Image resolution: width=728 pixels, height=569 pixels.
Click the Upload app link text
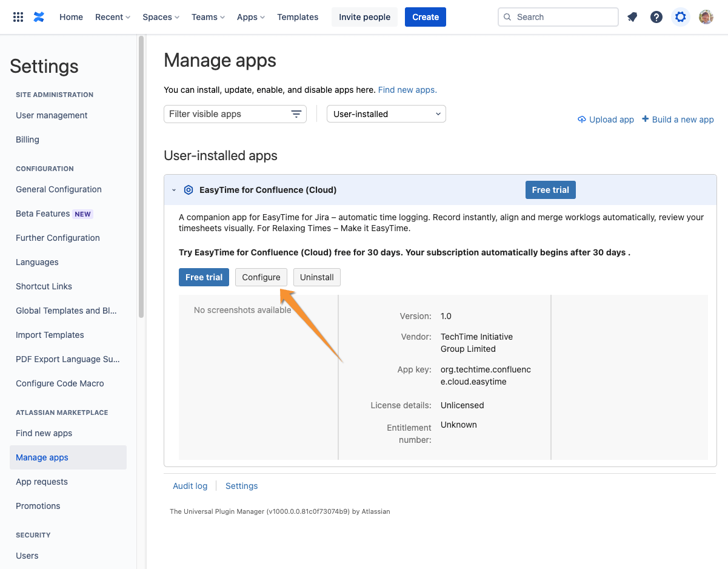[612, 120]
